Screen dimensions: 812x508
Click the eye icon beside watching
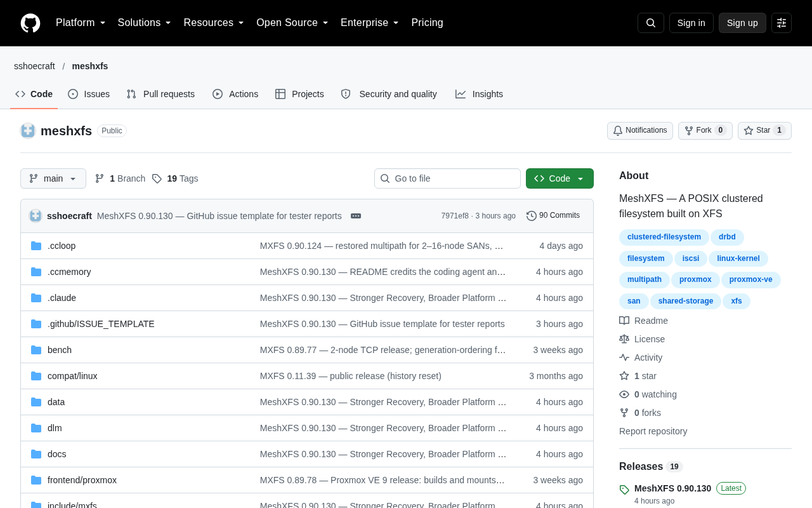[x=624, y=394]
